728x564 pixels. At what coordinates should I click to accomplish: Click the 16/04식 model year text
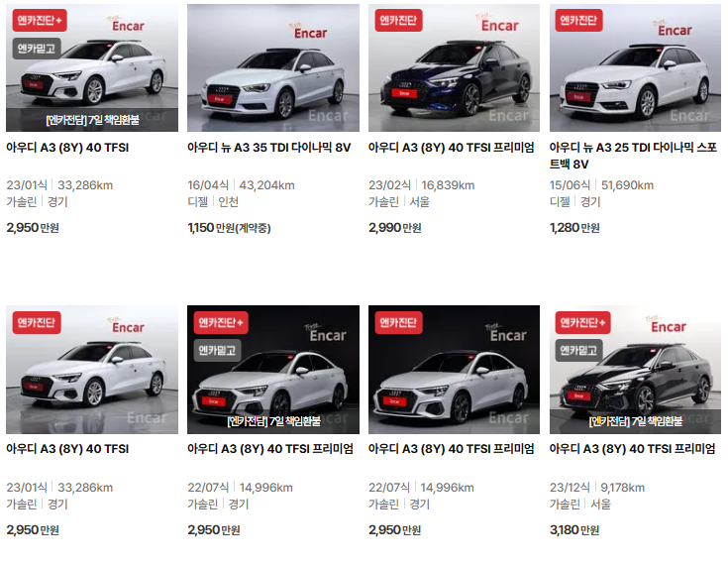pos(208,185)
